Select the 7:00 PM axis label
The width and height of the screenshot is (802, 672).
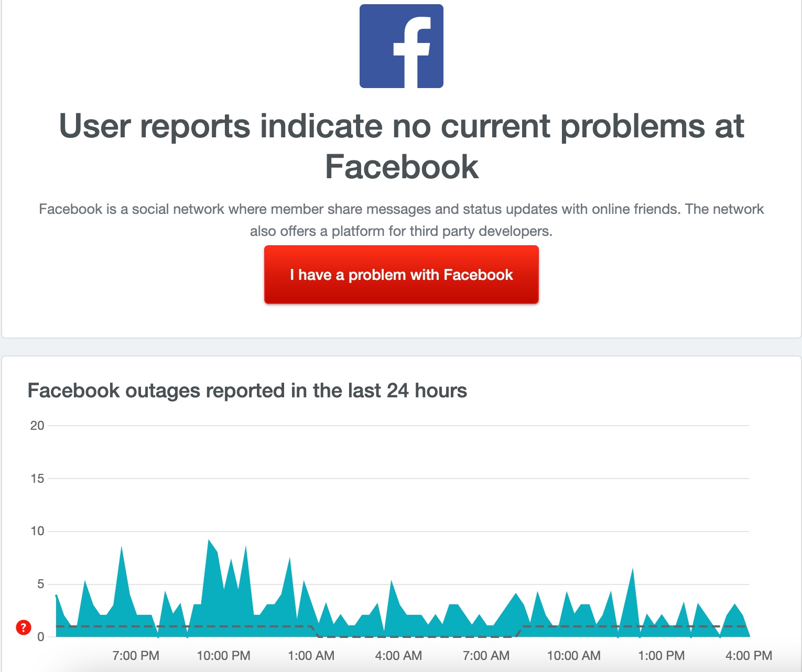click(x=136, y=655)
